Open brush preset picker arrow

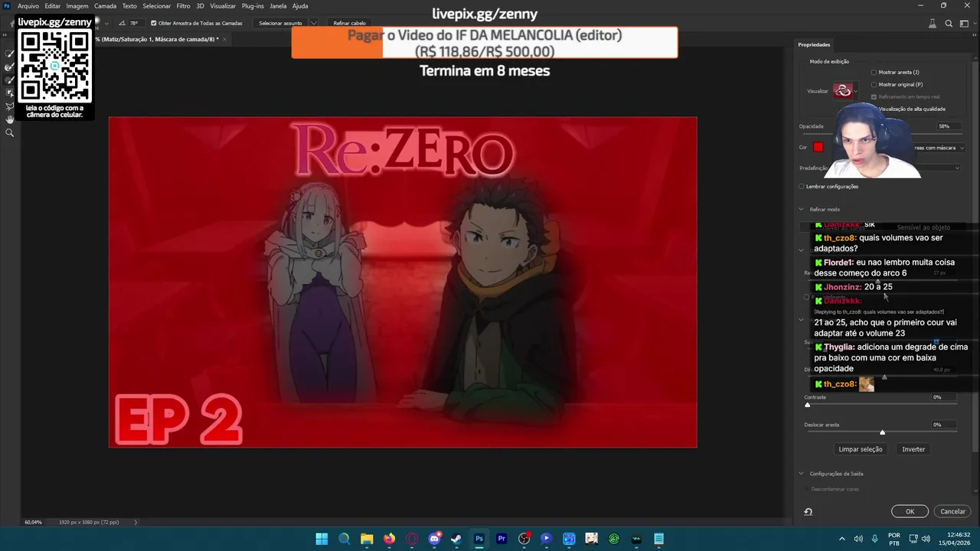106,23
